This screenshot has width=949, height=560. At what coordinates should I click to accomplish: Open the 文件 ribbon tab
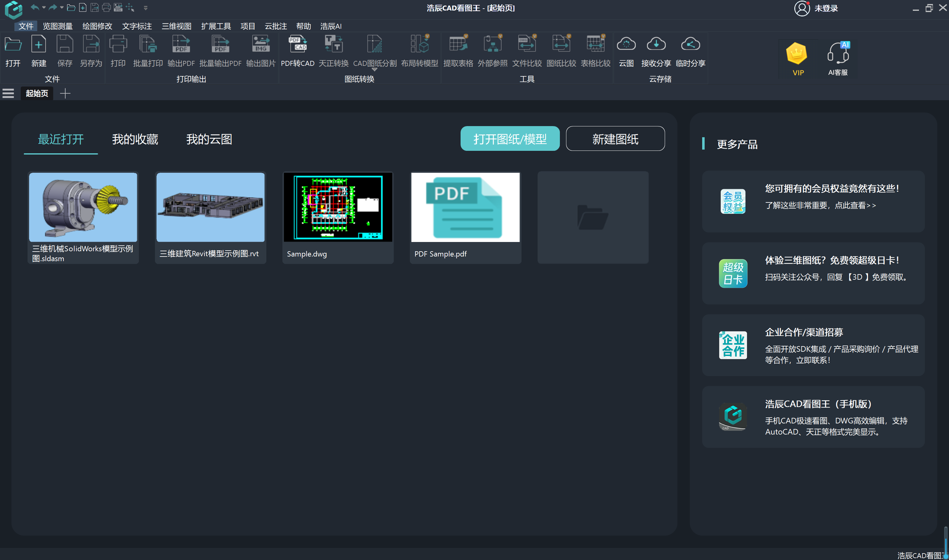pyautogui.click(x=26, y=26)
